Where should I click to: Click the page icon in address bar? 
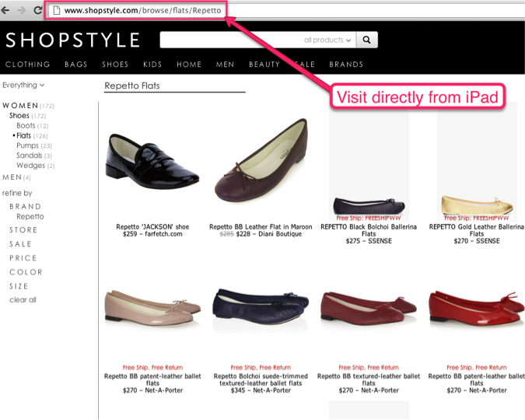pyautogui.click(x=55, y=11)
